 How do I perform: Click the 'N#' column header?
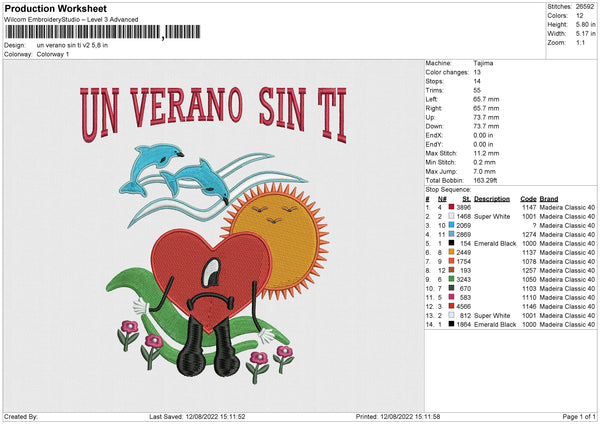pos(442,199)
